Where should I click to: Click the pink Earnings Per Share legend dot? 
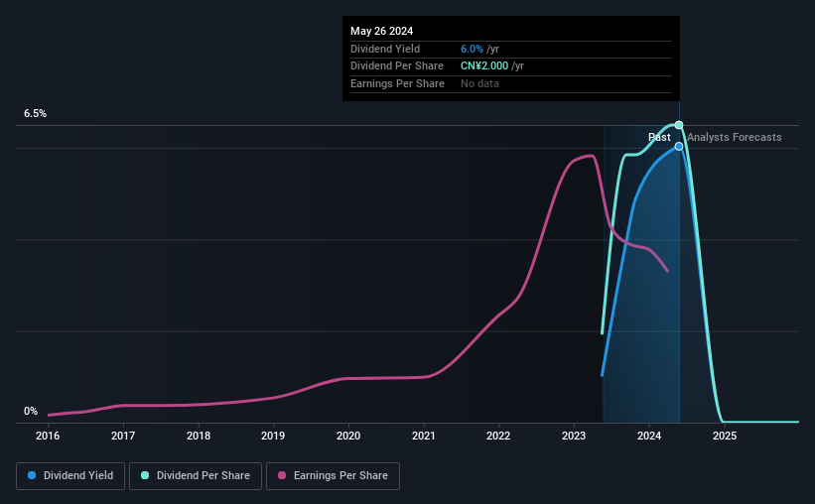tap(282, 475)
